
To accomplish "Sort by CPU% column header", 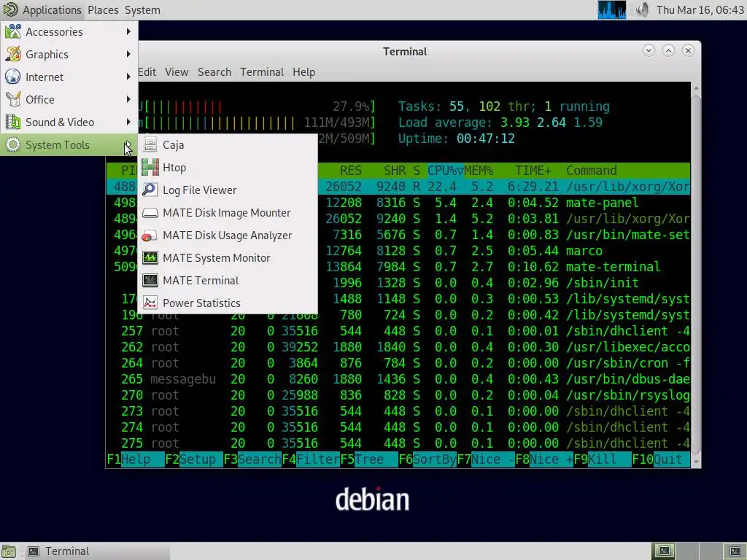I will (x=446, y=171).
